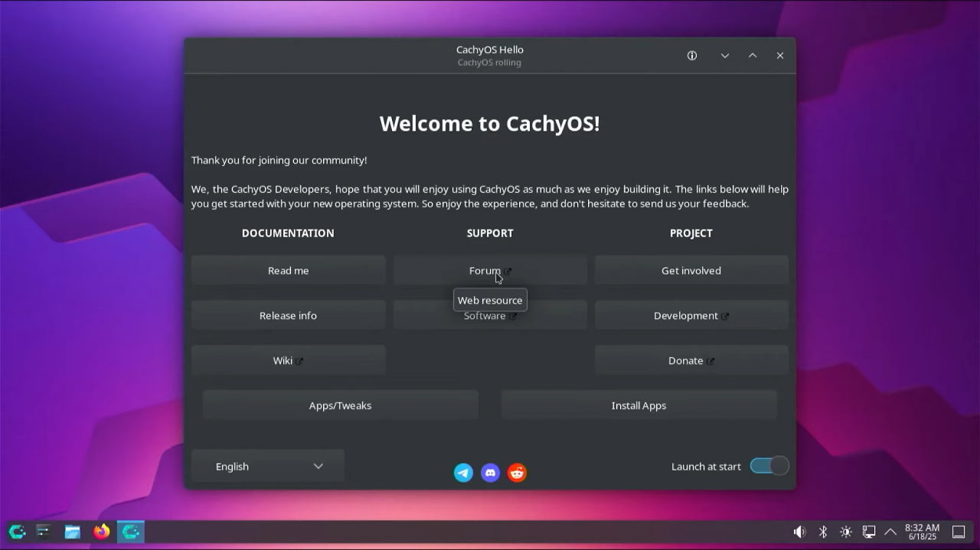
Task: Click the About info icon in title bar
Action: coord(692,56)
